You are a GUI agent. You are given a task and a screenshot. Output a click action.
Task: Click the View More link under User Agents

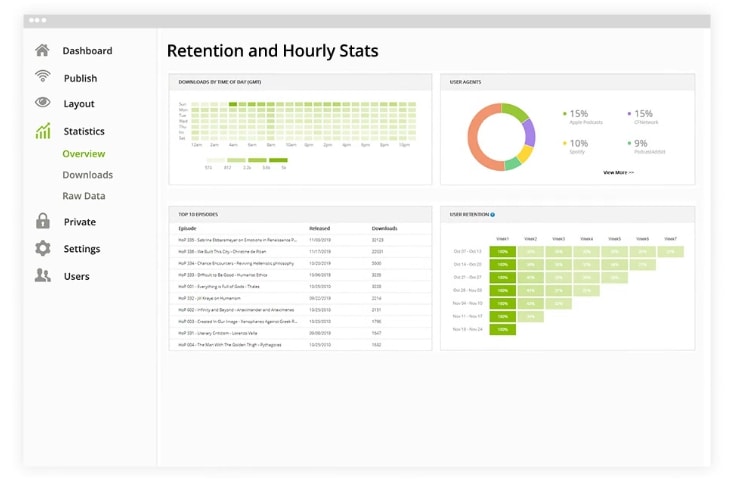click(618, 173)
